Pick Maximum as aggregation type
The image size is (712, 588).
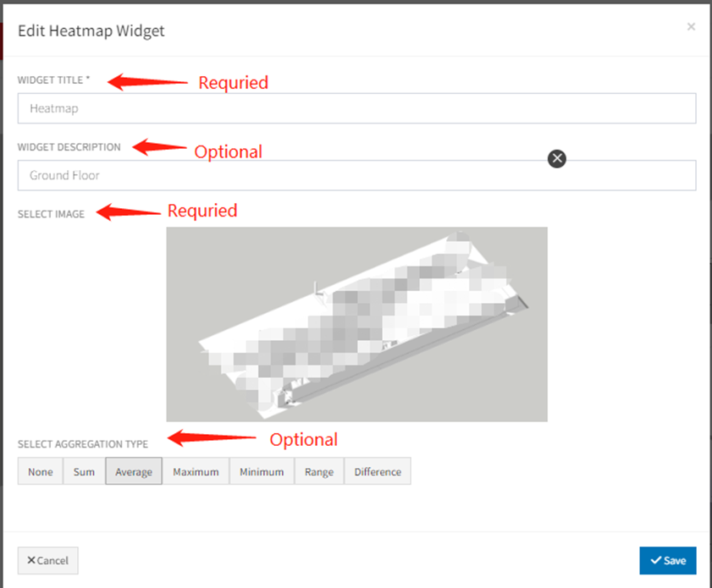(196, 472)
